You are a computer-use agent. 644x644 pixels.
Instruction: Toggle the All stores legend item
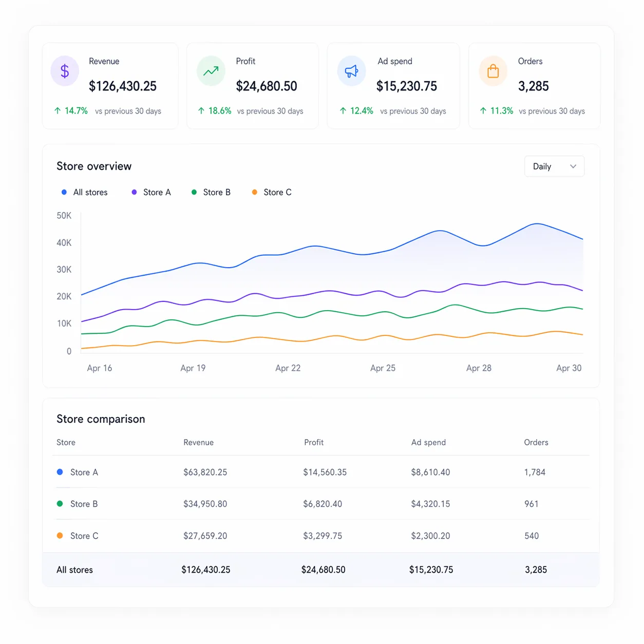84,192
